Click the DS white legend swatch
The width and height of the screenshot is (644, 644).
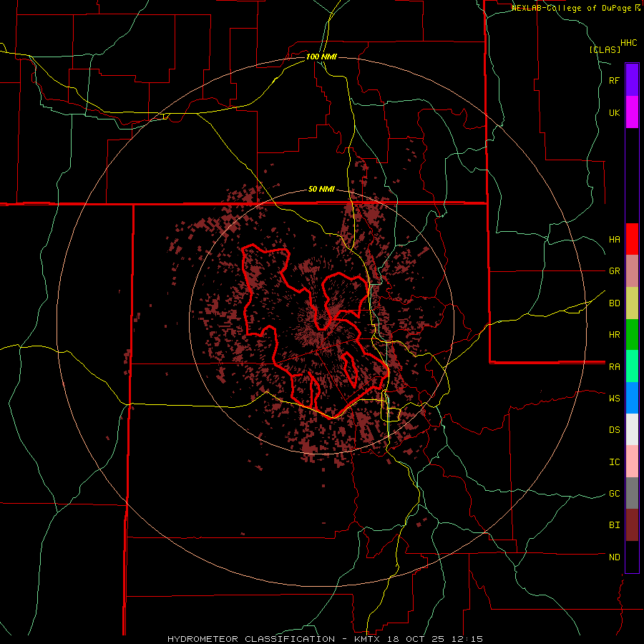[x=632, y=429]
